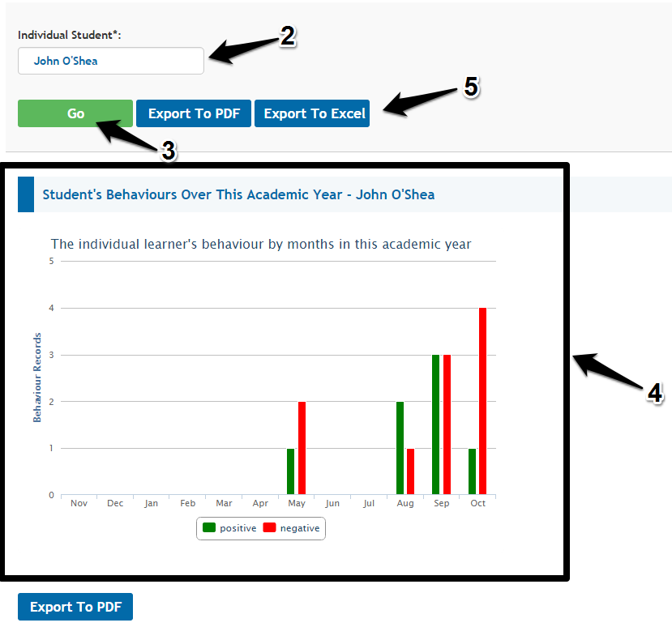Click the "Jun" month label
This screenshot has height=627, width=672.
332,503
